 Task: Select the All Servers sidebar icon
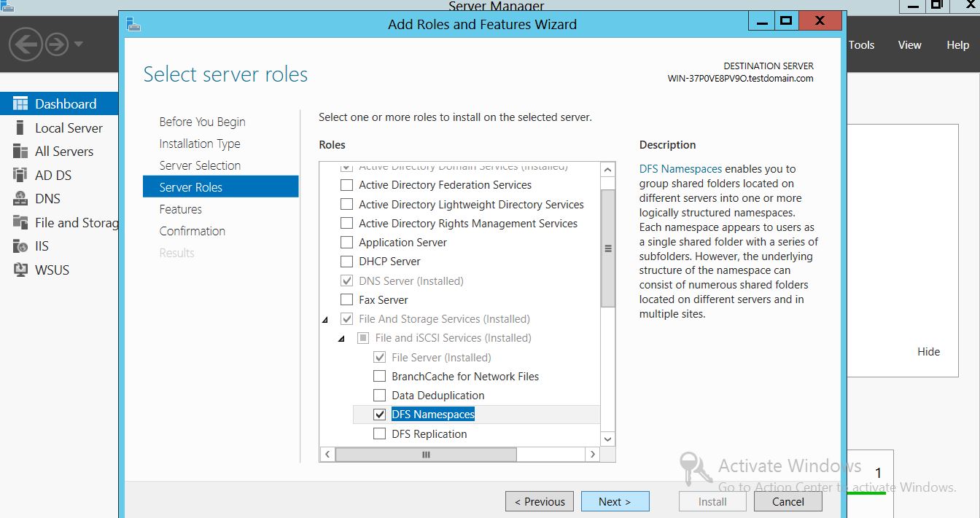(20, 152)
